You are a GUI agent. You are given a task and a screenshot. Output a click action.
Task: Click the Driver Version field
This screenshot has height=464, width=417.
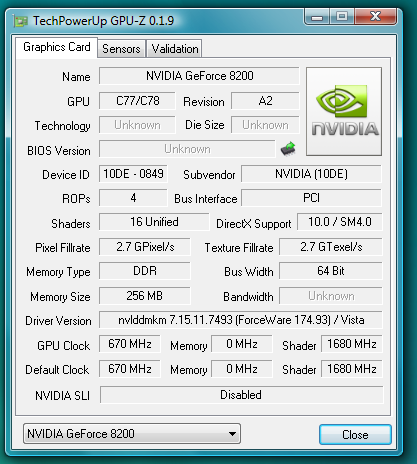[x=241, y=320]
